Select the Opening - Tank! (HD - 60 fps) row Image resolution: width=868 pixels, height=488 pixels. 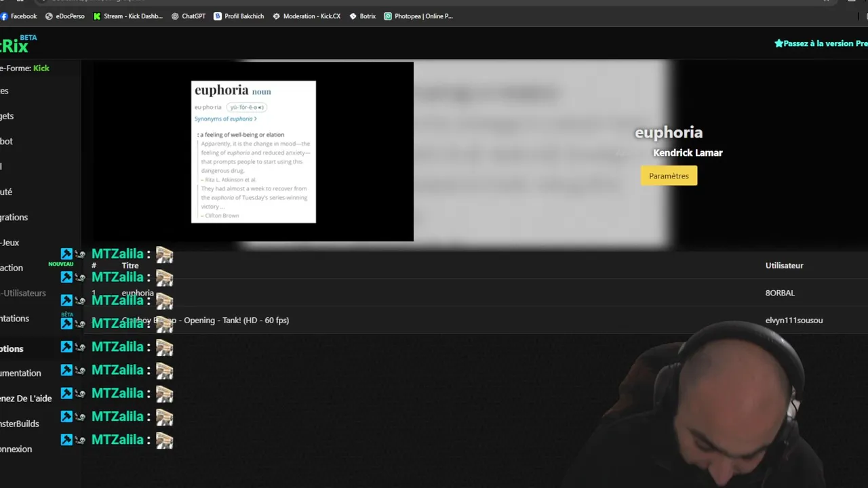(x=475, y=320)
